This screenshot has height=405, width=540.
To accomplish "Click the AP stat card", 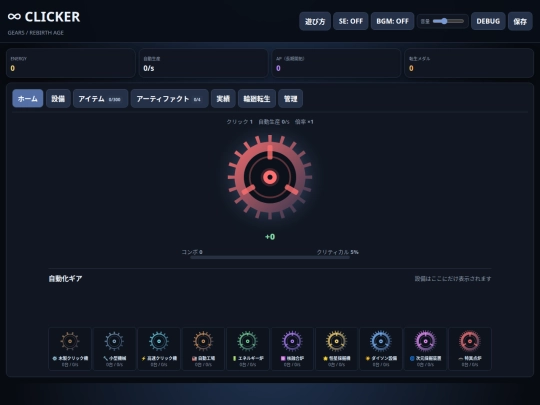I will pyautogui.click(x=336, y=63).
